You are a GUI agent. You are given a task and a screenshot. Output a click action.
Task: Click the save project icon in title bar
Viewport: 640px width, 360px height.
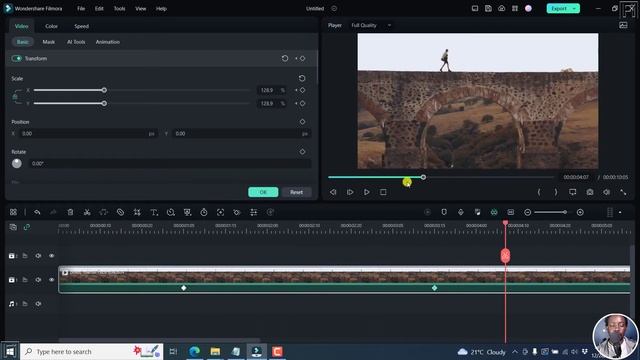point(488,8)
